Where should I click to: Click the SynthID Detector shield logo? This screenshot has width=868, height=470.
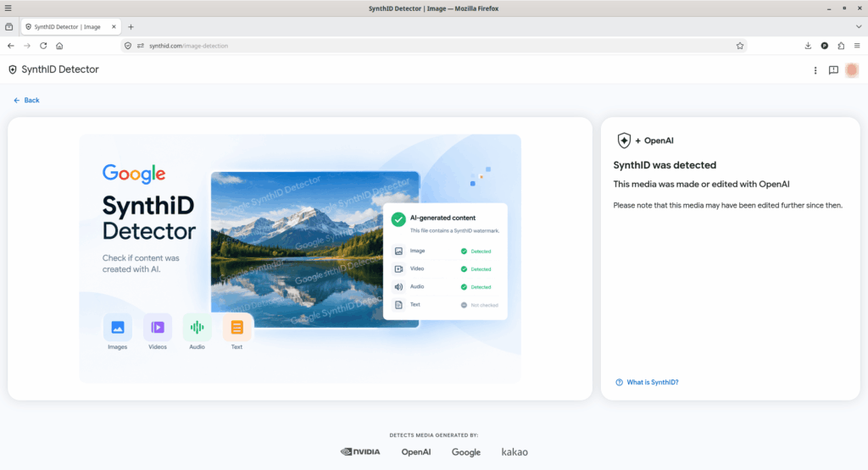pos(12,69)
